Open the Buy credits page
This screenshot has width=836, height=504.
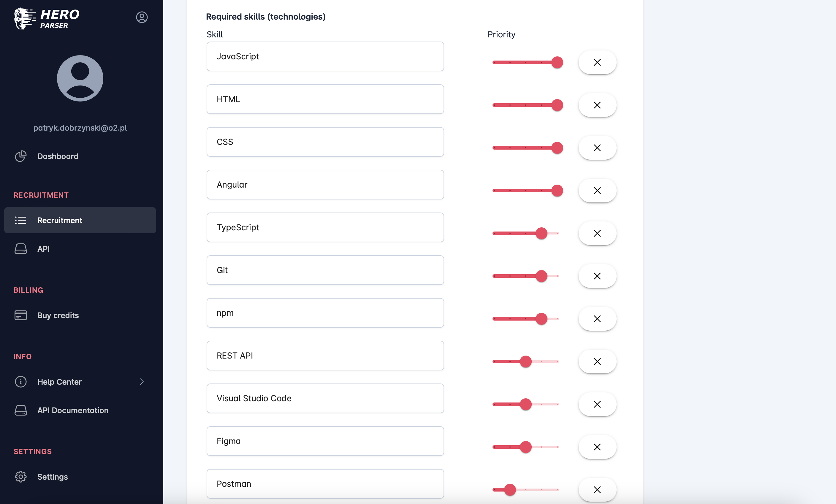coord(58,315)
